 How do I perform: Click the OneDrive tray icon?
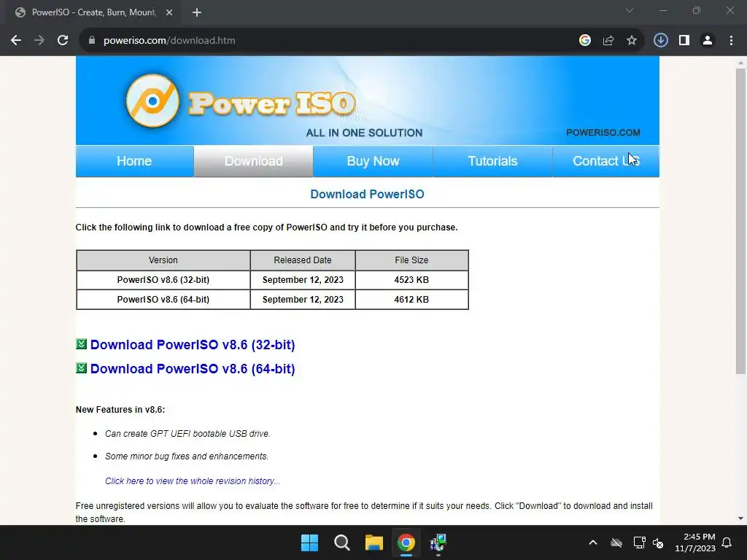click(x=616, y=542)
